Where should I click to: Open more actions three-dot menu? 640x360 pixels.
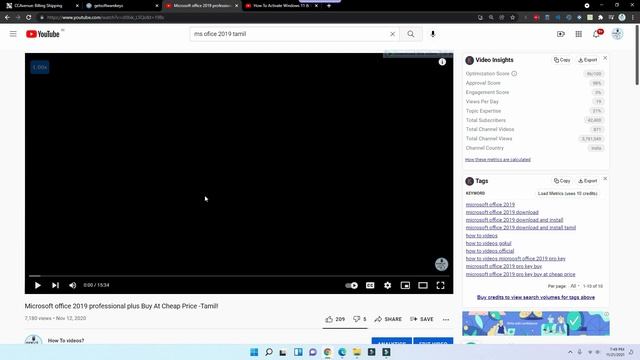point(446,320)
